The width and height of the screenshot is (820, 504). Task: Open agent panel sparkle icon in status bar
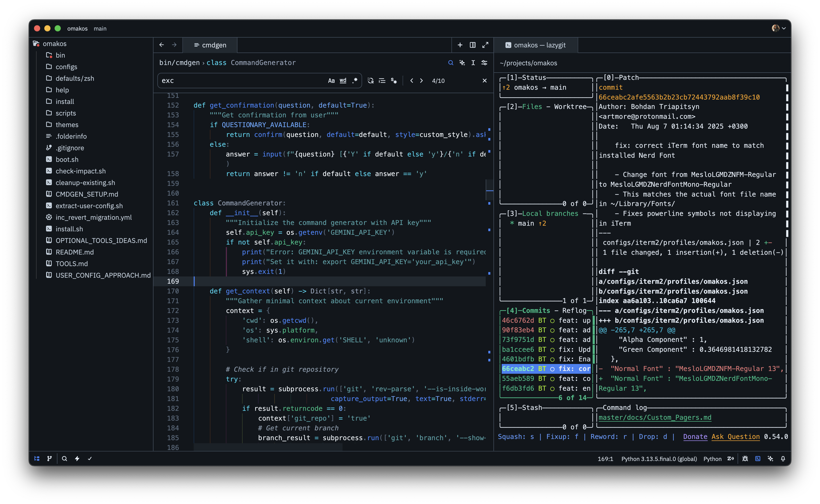point(770,459)
